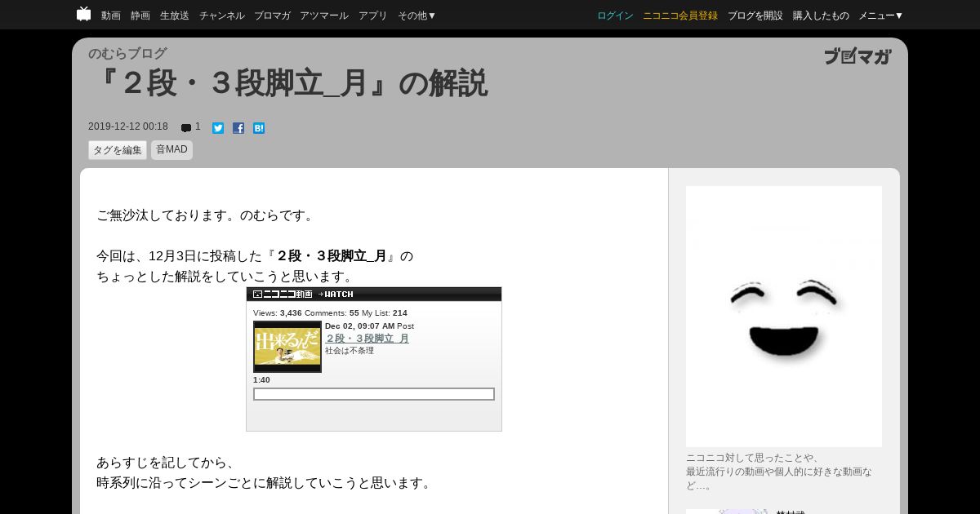Screen dimensions: 980x514
Task: Expand the その他▼ dropdown
Action: point(417,16)
